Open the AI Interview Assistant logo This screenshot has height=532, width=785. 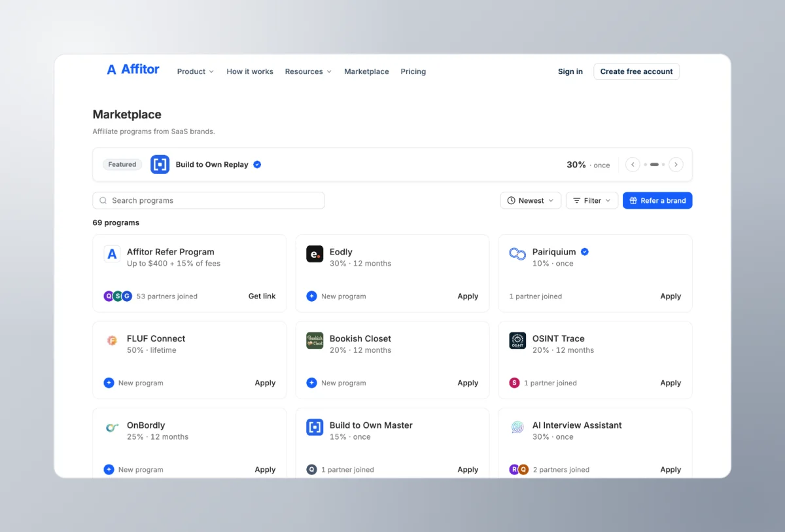[x=517, y=427]
